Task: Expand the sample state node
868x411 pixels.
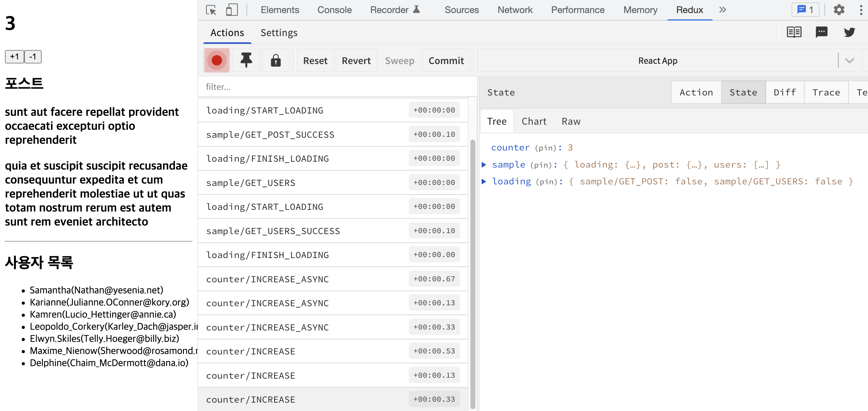Action: (483, 164)
